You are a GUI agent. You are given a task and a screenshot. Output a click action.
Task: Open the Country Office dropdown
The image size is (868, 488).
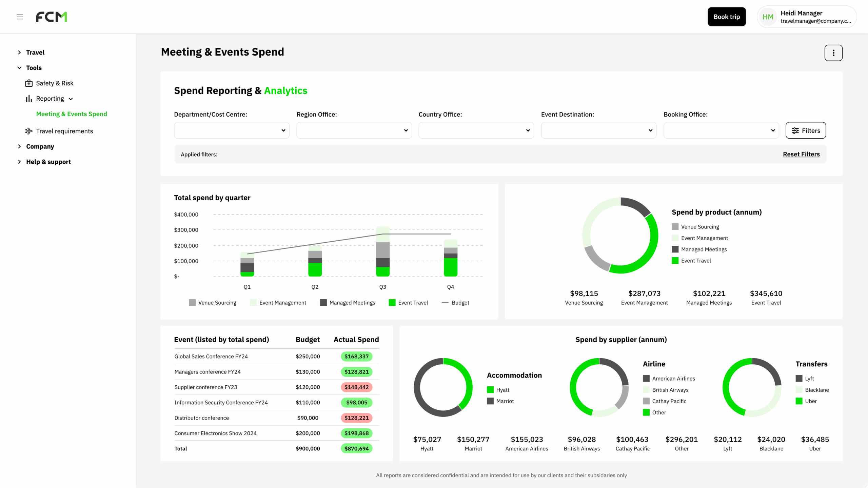(476, 130)
